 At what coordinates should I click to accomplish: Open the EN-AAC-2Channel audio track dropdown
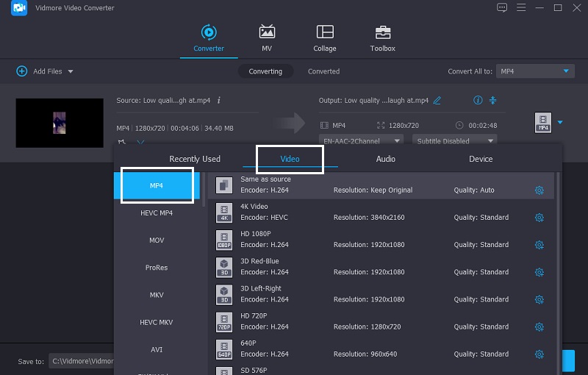(x=362, y=140)
